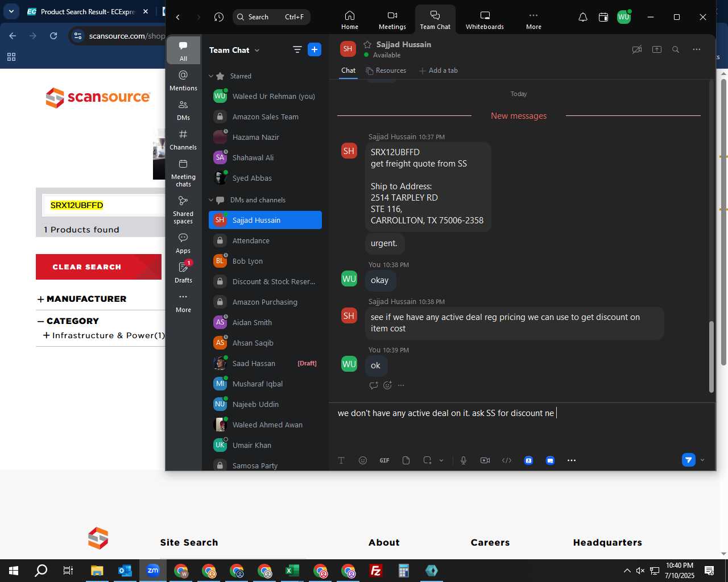Start video meeting with Sajjad
The width and height of the screenshot is (728, 582).
[637, 49]
